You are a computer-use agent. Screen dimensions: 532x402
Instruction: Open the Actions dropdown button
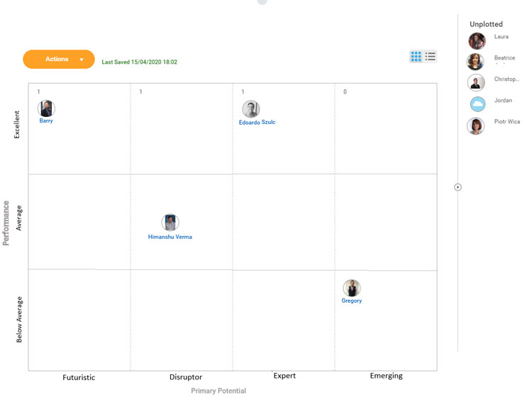(x=59, y=60)
